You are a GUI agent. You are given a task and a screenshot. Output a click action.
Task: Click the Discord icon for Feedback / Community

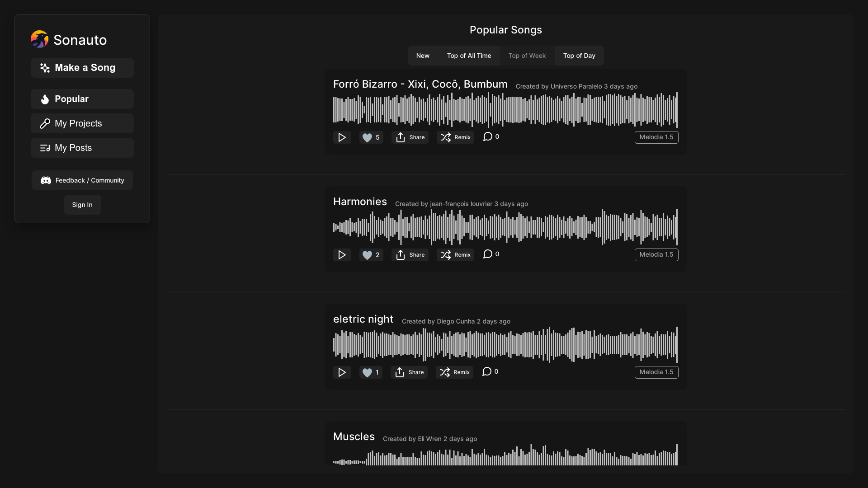click(x=45, y=180)
